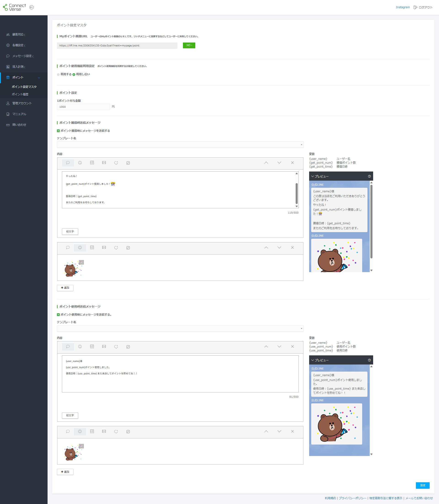
Task: Select the 利用しない radio button
Action: tap(74, 75)
